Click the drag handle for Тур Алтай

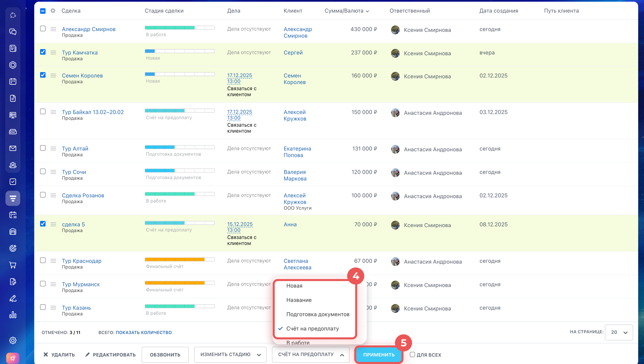[53, 149]
